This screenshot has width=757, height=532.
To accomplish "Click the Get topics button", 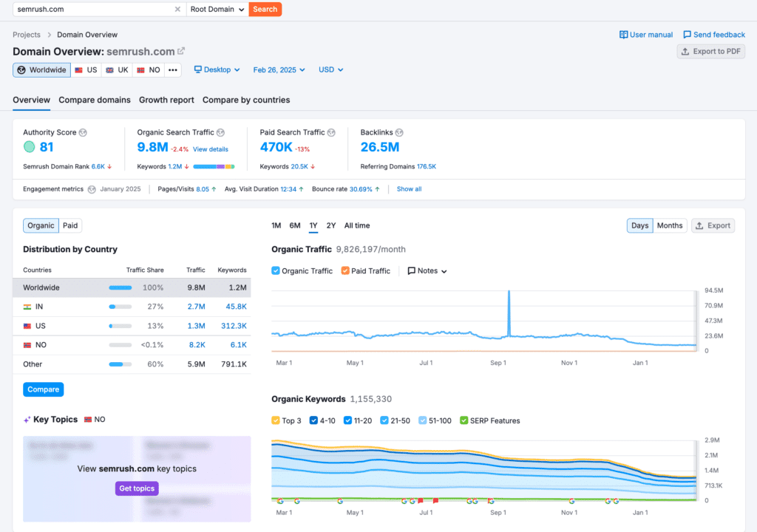I will click(136, 488).
